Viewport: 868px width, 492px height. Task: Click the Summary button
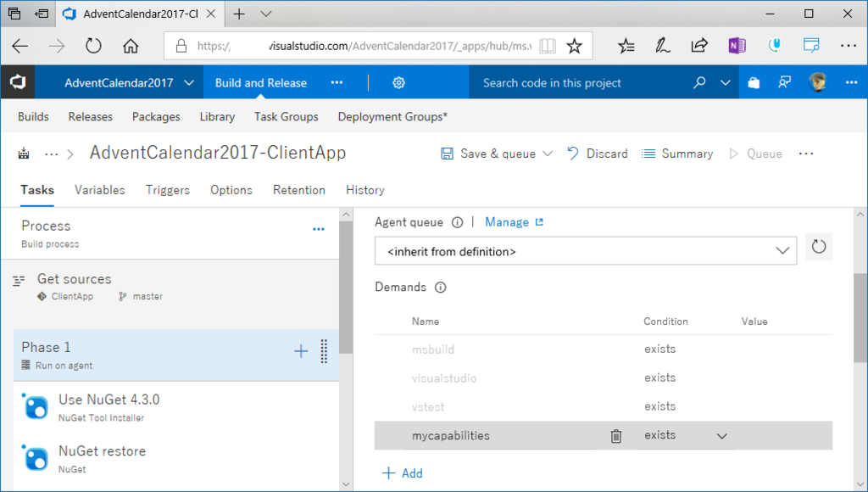677,154
